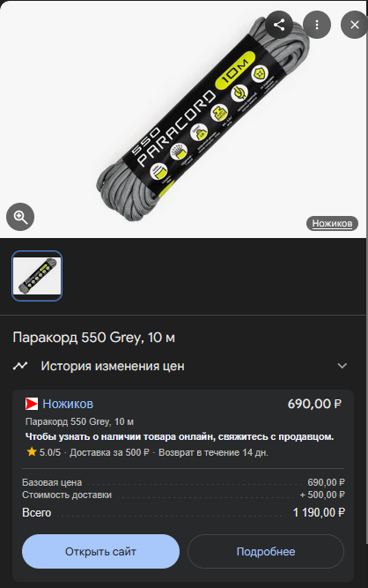Click the magnifier zoom icon on image
Image resolution: width=368 pixels, height=588 pixels.
[x=20, y=217]
